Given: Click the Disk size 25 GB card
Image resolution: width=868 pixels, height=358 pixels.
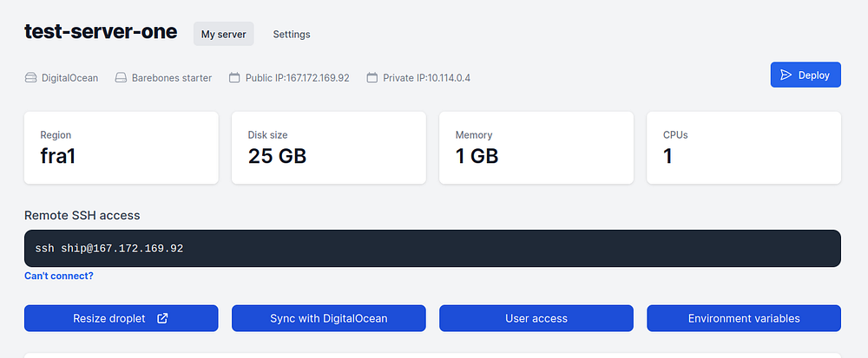Looking at the screenshot, I should tap(328, 147).
